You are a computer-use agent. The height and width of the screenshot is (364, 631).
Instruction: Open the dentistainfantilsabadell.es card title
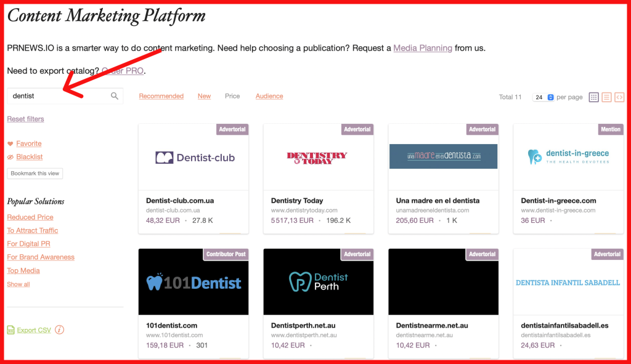(x=564, y=325)
